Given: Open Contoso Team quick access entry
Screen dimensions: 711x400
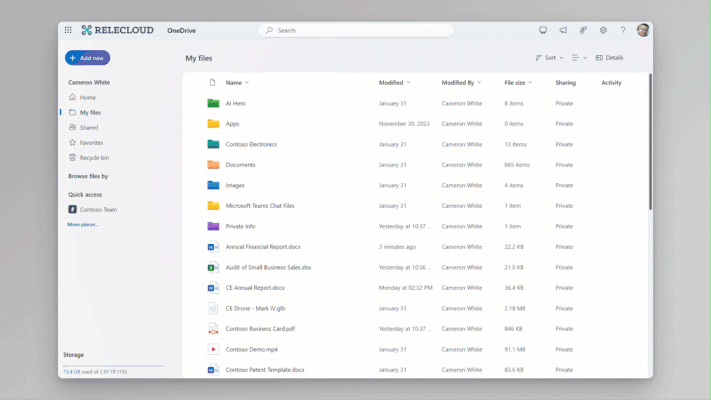Looking at the screenshot, I should [93, 210].
